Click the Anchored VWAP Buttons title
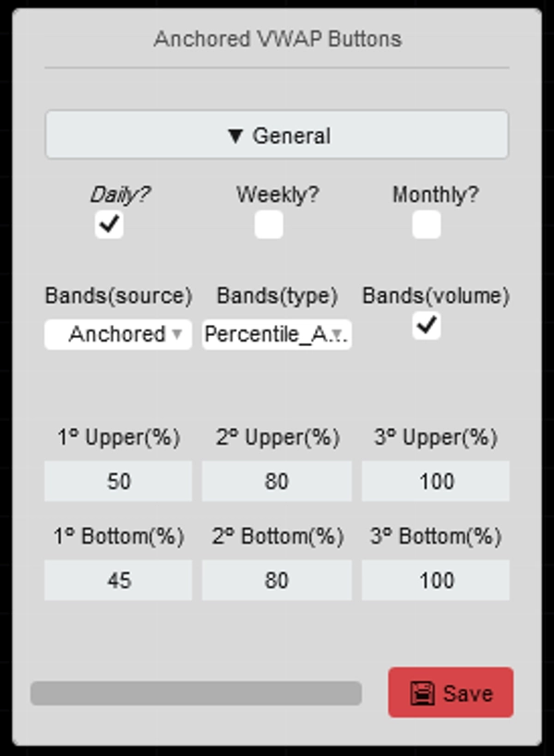Image resolution: width=554 pixels, height=756 pixels. pos(276,39)
